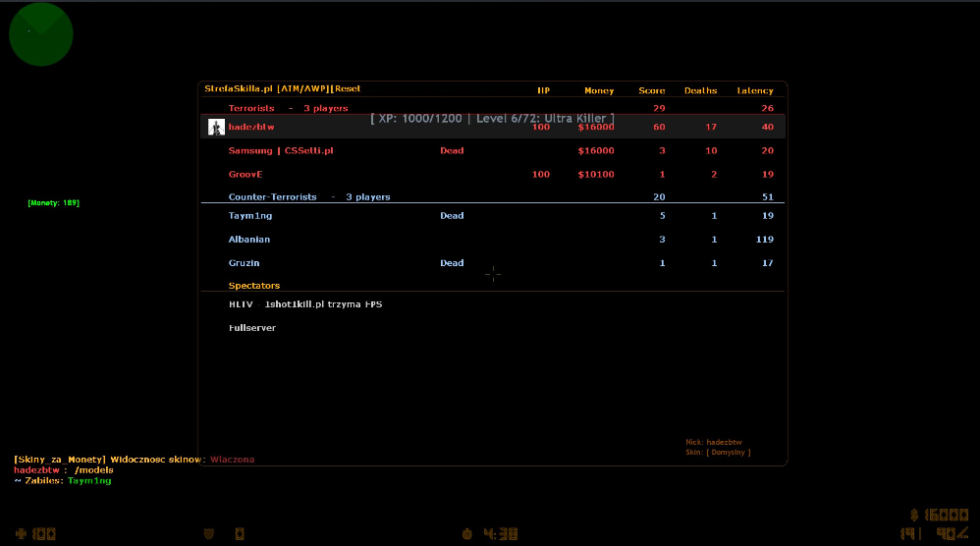
Task: Click the Nick: hadezbtw label
Action: coord(714,442)
